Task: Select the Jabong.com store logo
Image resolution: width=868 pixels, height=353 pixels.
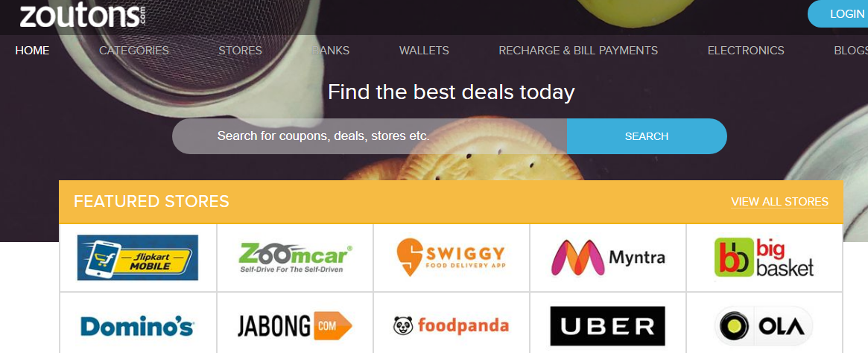Action: pyautogui.click(x=295, y=326)
